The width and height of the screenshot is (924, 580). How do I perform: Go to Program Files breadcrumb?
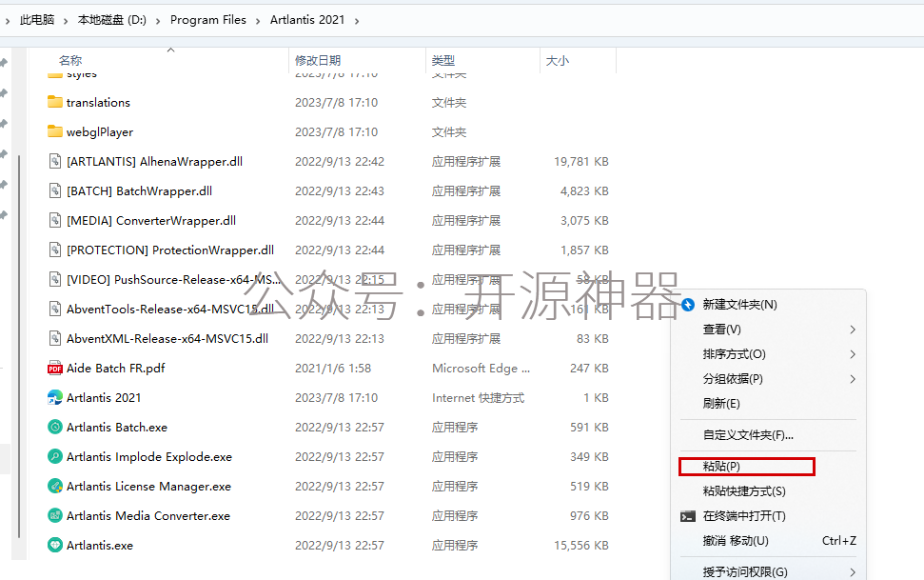pyautogui.click(x=208, y=20)
